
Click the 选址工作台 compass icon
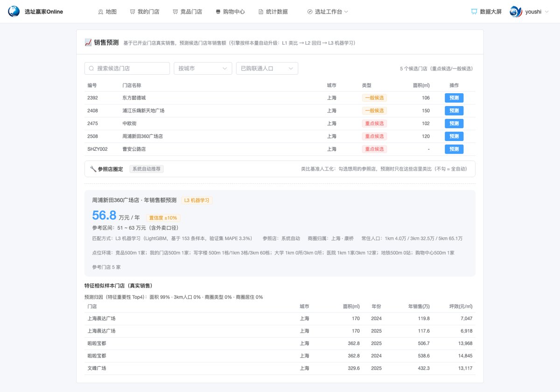(x=310, y=12)
